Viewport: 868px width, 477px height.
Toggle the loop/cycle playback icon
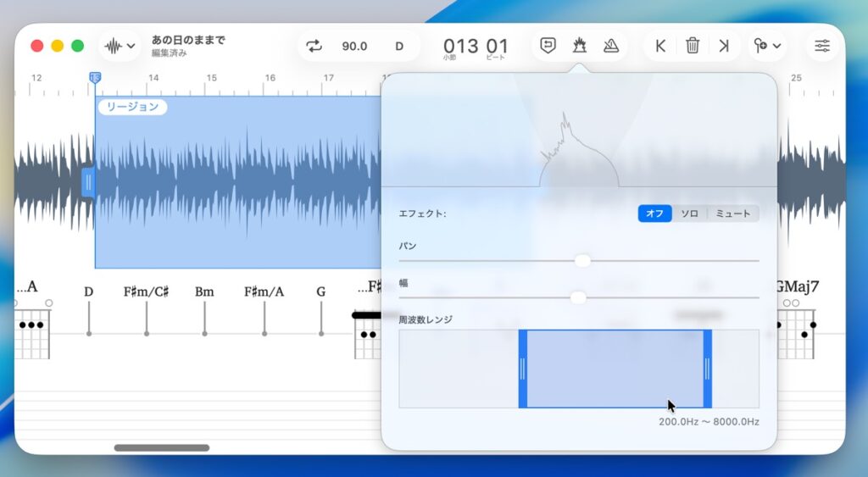pyautogui.click(x=314, y=46)
